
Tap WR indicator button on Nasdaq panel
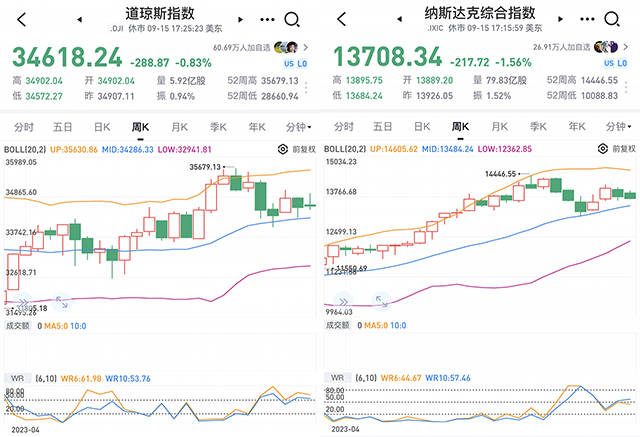click(338, 378)
